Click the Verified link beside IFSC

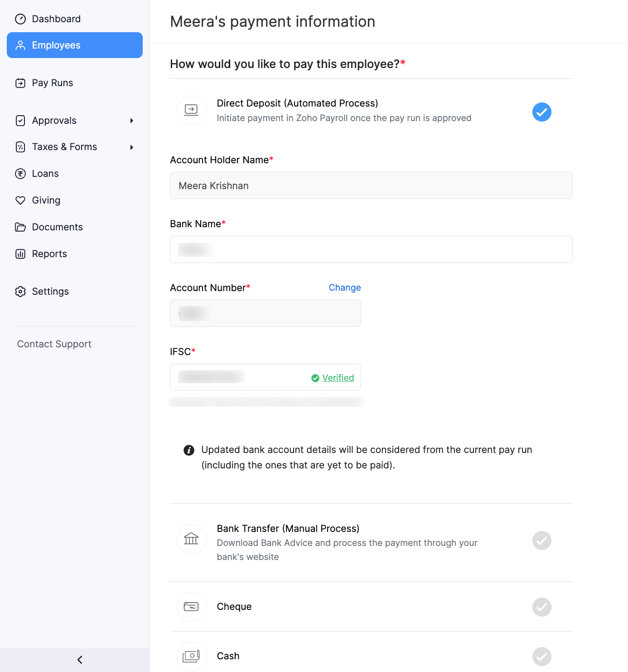(338, 377)
